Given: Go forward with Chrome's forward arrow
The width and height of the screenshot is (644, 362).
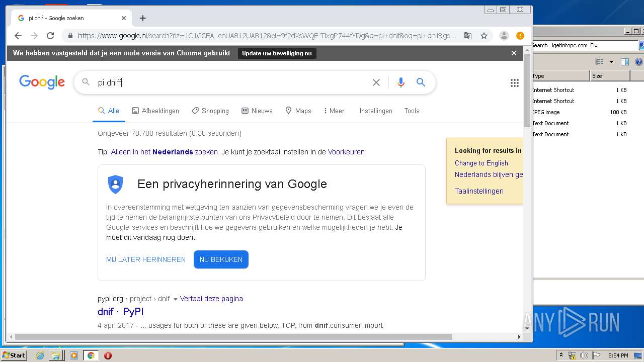Looking at the screenshot, I should click(x=34, y=36).
